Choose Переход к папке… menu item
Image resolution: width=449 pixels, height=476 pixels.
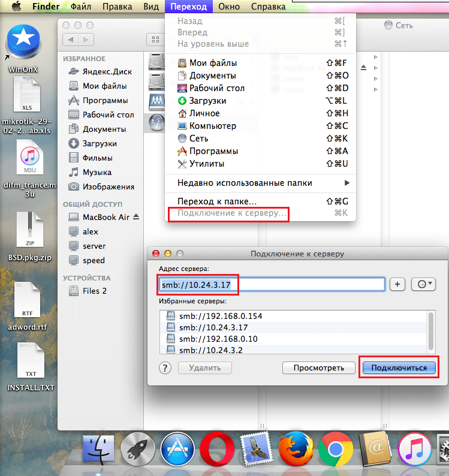[x=261, y=201]
